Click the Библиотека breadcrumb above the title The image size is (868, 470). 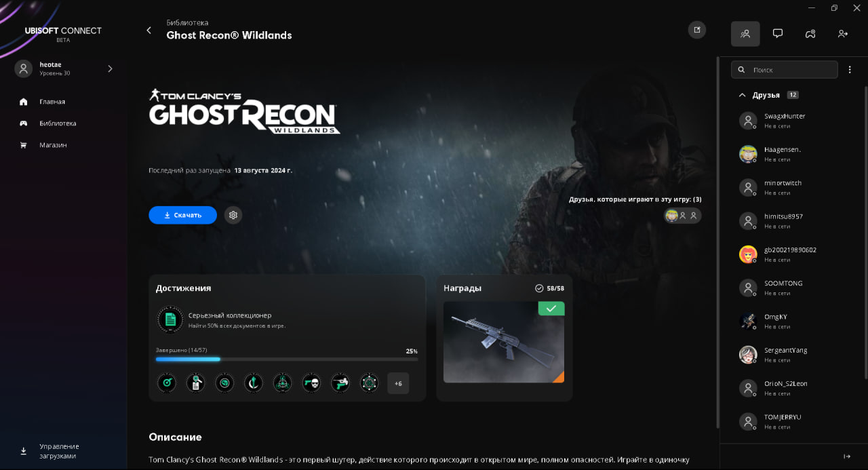(187, 22)
